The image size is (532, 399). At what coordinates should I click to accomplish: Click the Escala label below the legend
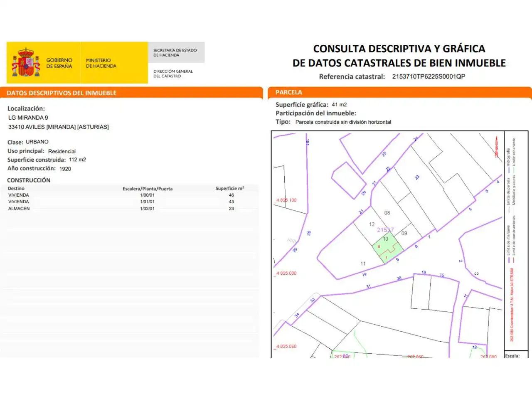click(512, 356)
